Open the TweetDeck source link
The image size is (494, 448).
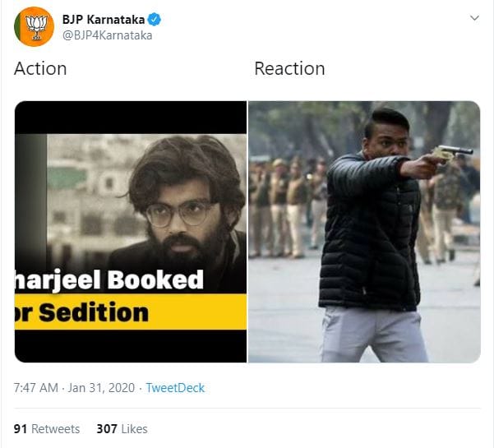[175, 388]
